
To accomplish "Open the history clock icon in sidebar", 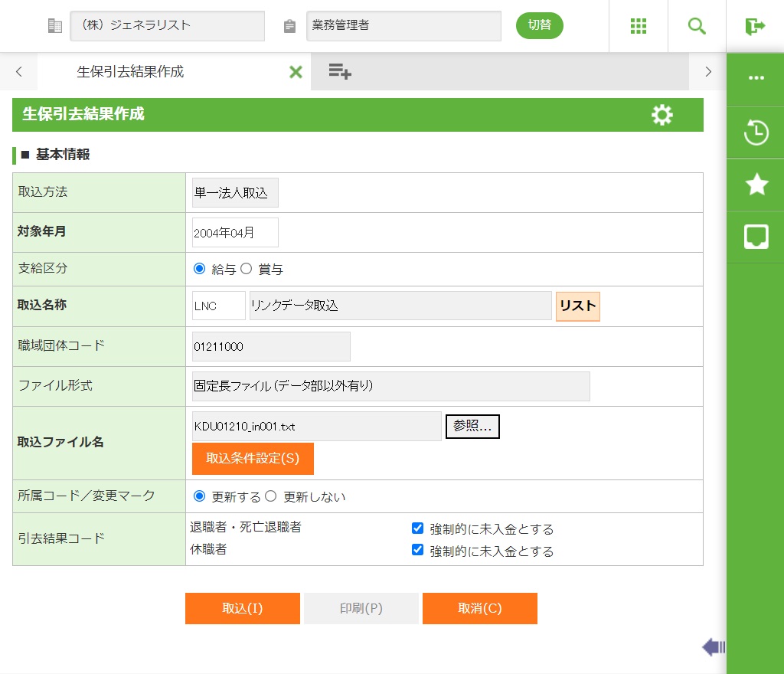I will pos(756,133).
